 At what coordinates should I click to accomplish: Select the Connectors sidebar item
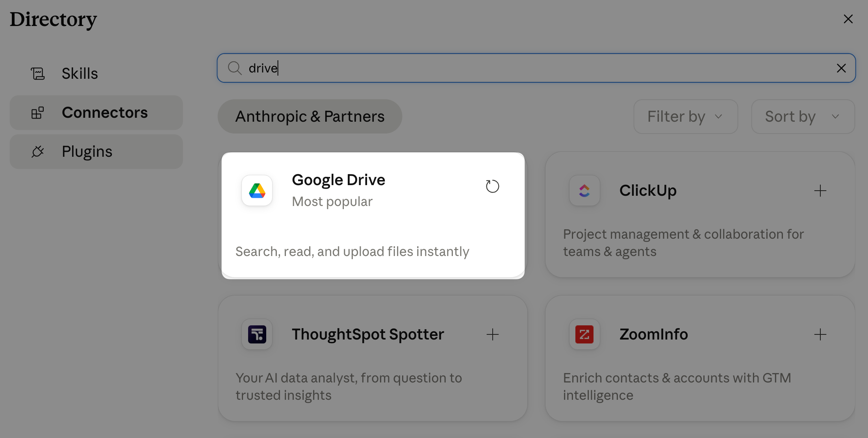[x=96, y=113]
